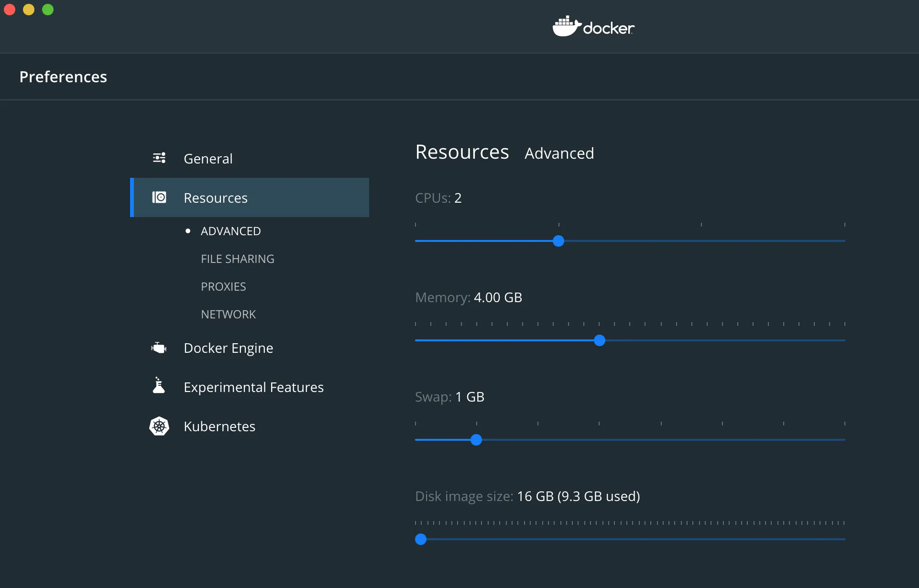Click the Memory slider handle

pyautogui.click(x=599, y=340)
